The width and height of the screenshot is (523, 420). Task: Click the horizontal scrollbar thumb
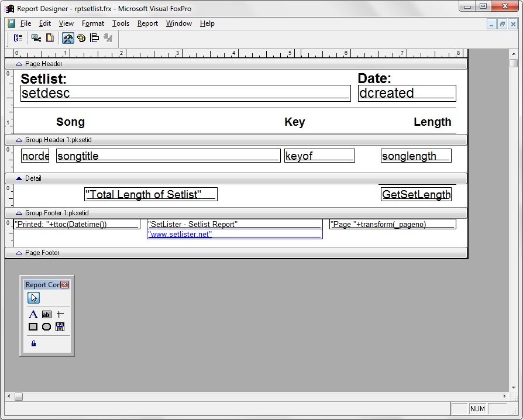click(19, 397)
